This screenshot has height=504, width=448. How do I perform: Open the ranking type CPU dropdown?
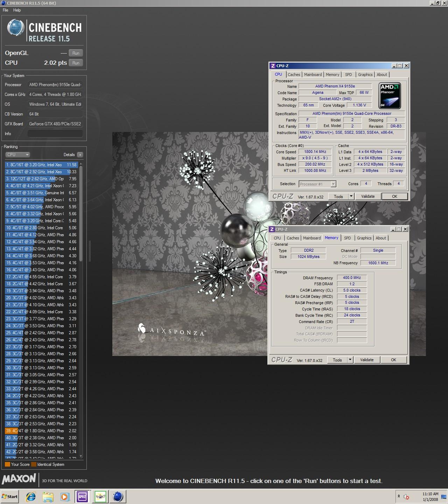click(17, 154)
